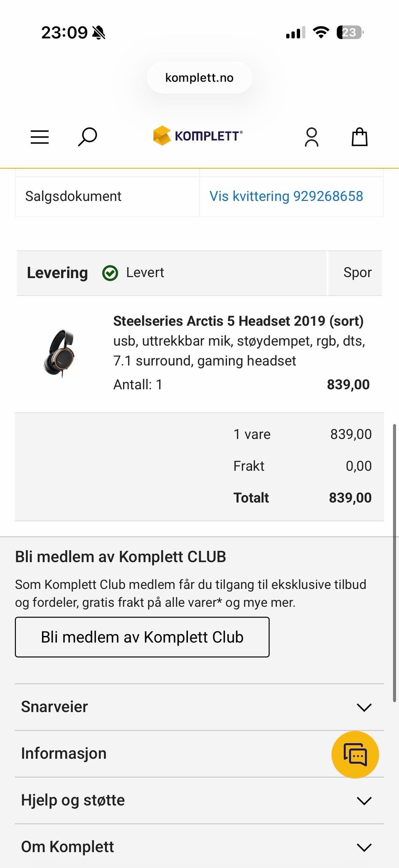Open the Komplett logo homepage
The height and width of the screenshot is (868, 399).
pyautogui.click(x=198, y=136)
